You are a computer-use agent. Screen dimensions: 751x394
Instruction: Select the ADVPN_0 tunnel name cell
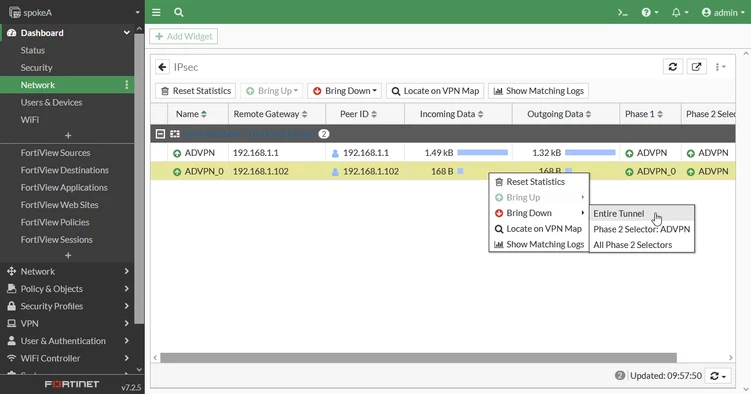(198, 171)
